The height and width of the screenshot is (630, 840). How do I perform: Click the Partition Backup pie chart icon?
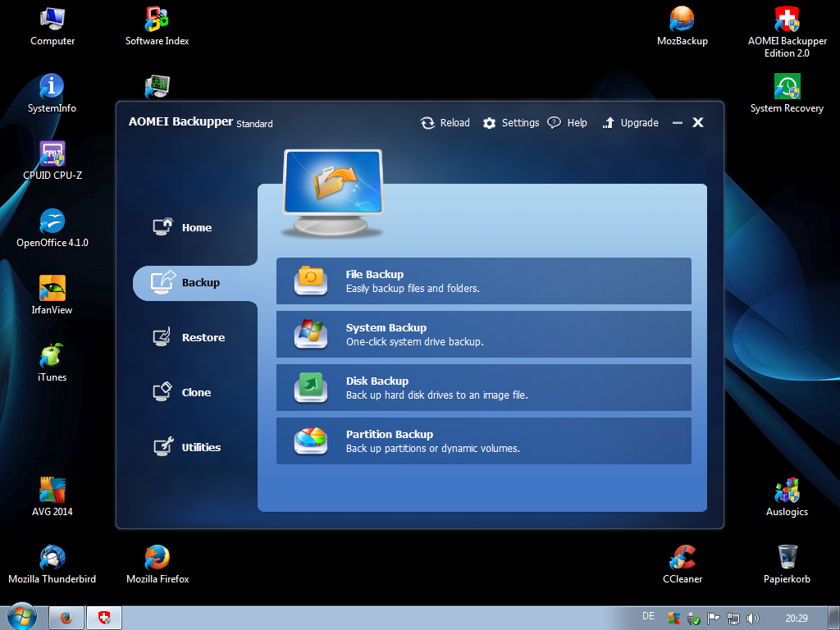tap(311, 441)
